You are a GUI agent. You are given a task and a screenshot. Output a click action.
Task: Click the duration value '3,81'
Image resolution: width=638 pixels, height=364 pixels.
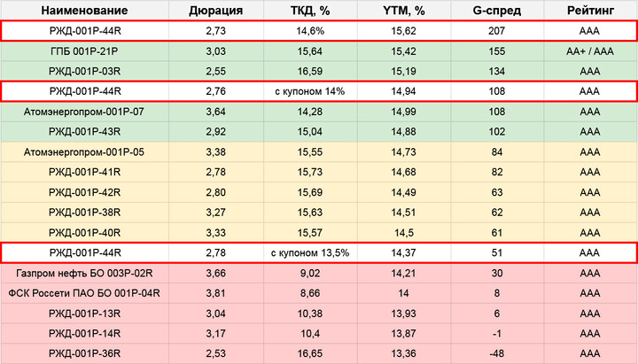pyautogui.click(x=215, y=293)
